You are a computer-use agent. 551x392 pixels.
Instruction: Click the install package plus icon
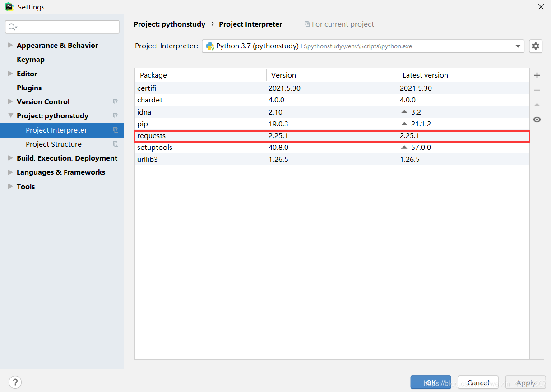[537, 75]
